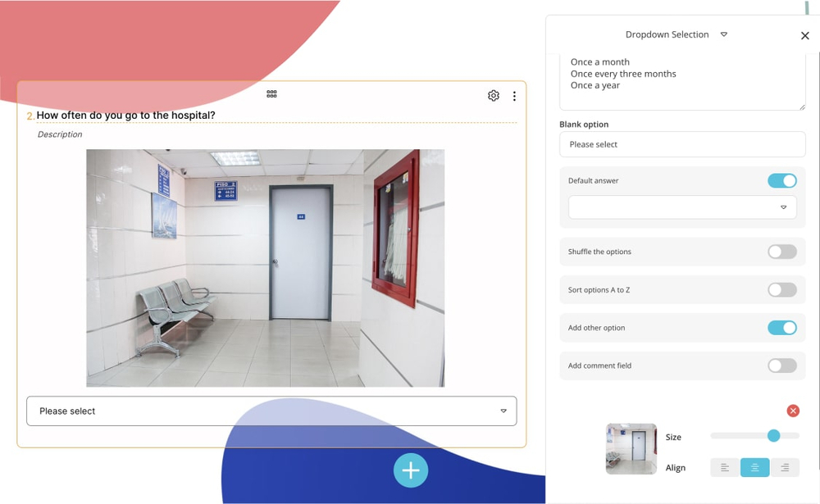
Task: Add a new question with plus button
Action: pyautogui.click(x=411, y=470)
